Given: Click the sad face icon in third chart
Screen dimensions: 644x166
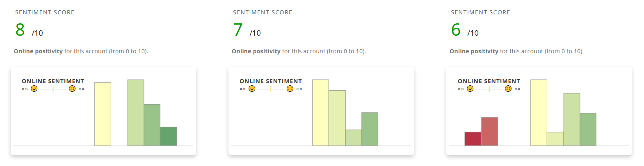Looking at the screenshot, I should (x=470, y=89).
